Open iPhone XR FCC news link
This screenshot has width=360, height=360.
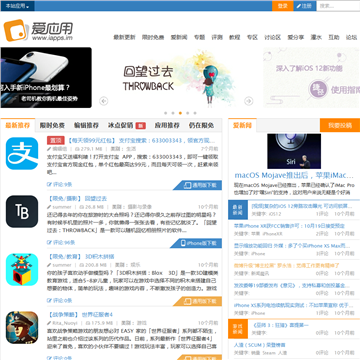coord(289,226)
